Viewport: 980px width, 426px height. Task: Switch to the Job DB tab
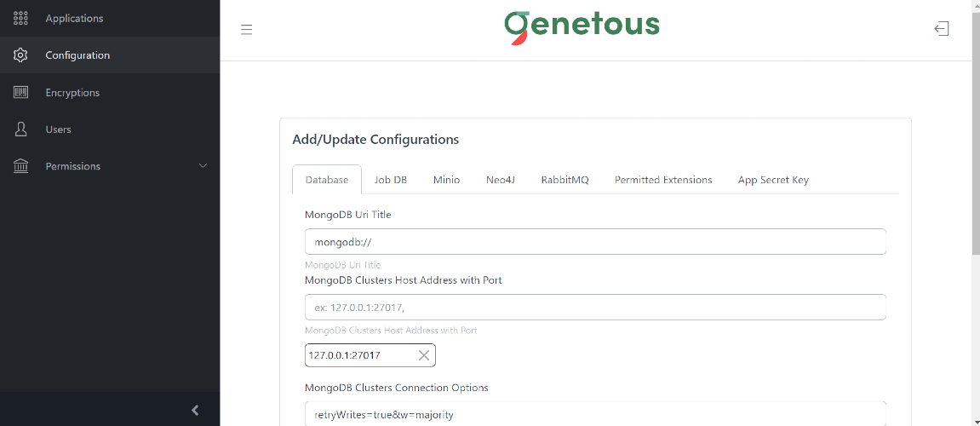(x=391, y=180)
